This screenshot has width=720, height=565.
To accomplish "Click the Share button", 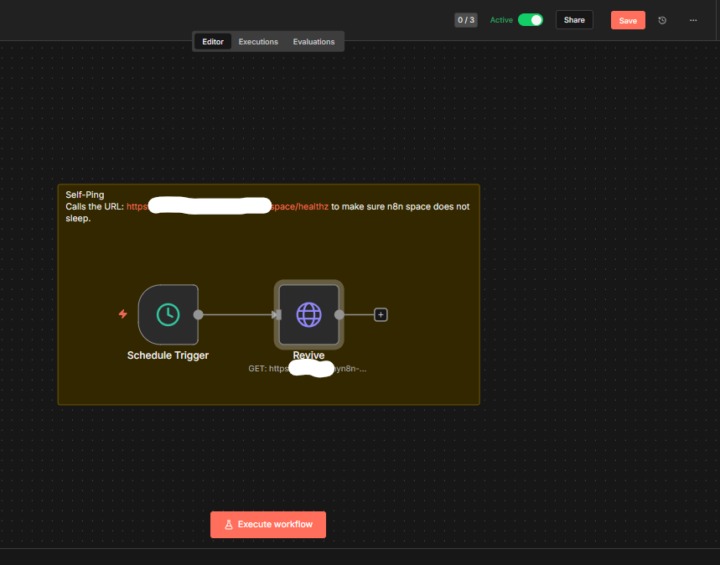I will pos(574,20).
